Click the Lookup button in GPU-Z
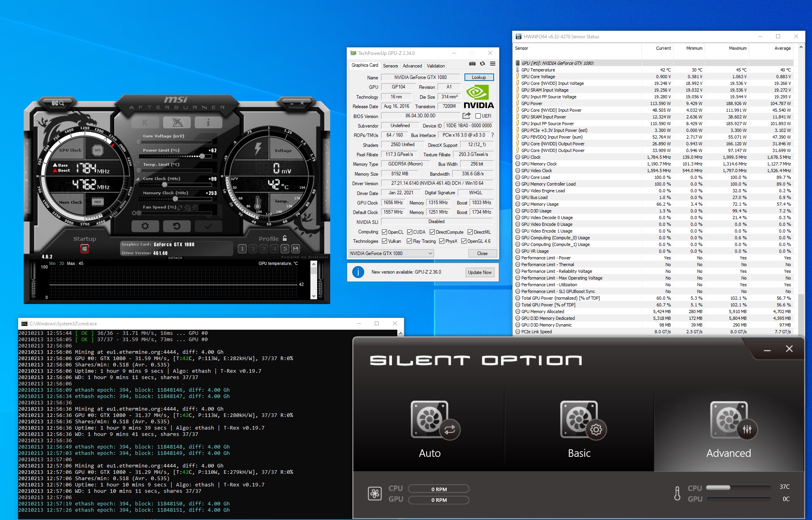This screenshot has height=520, width=812. pos(479,77)
